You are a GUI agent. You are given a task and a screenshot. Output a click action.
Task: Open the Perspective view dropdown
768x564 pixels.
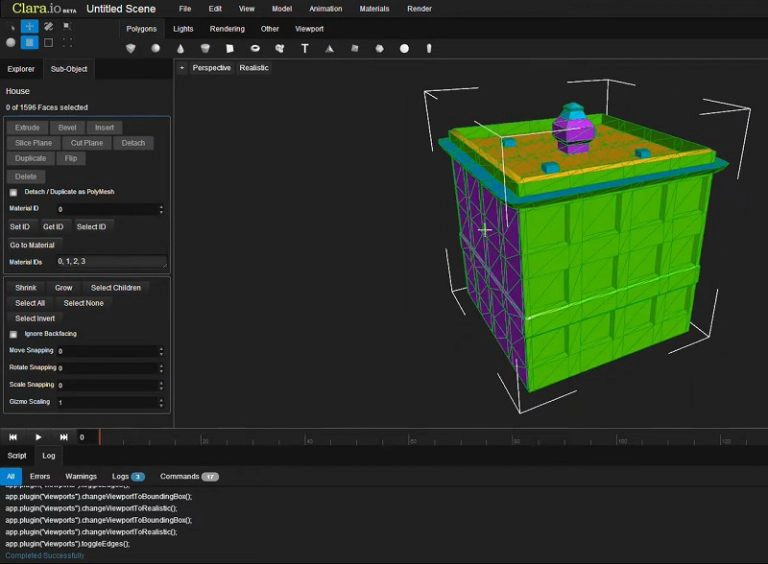[211, 68]
